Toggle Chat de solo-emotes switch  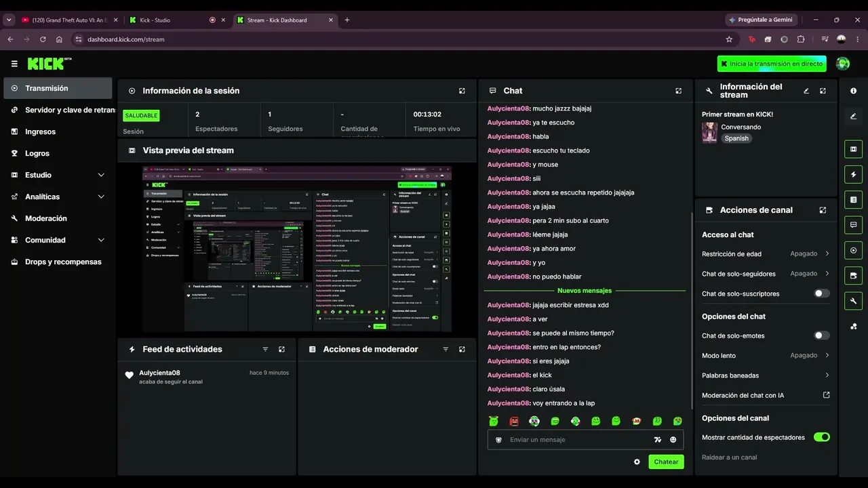click(822, 335)
